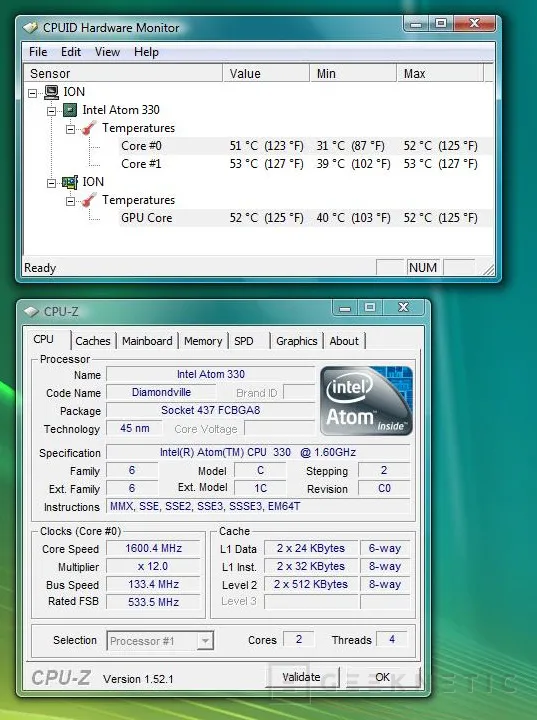Click the L1 Data value 2 x 24 KBytes
Image resolution: width=537 pixels, height=720 pixels.
(311, 548)
